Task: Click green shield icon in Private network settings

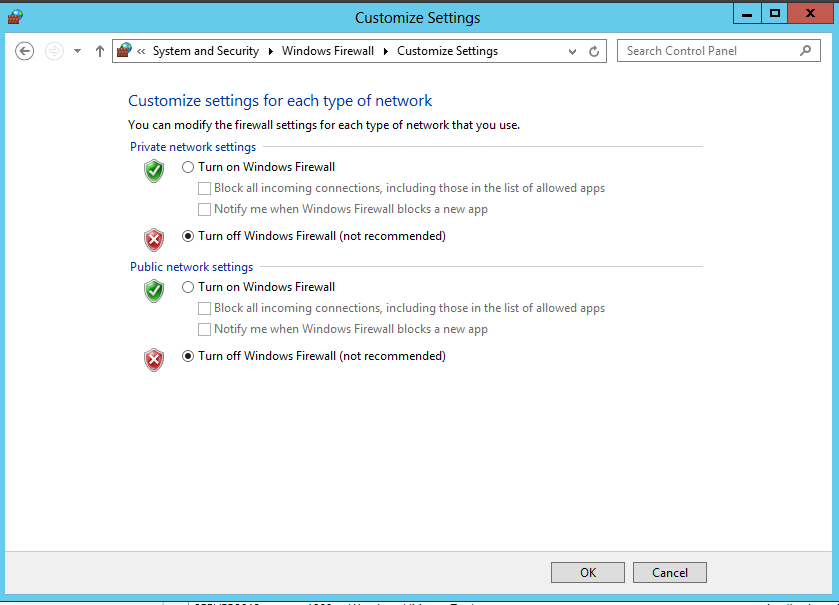Action: 154,171
